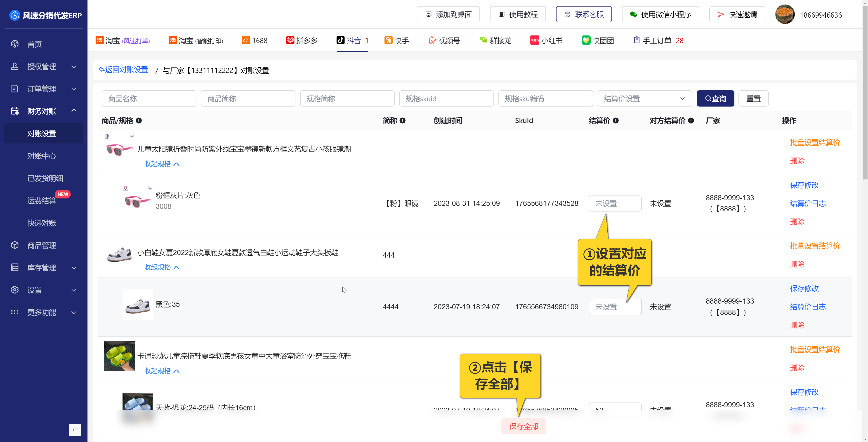Click the info icon beside 商品/规格 header

[x=139, y=121]
